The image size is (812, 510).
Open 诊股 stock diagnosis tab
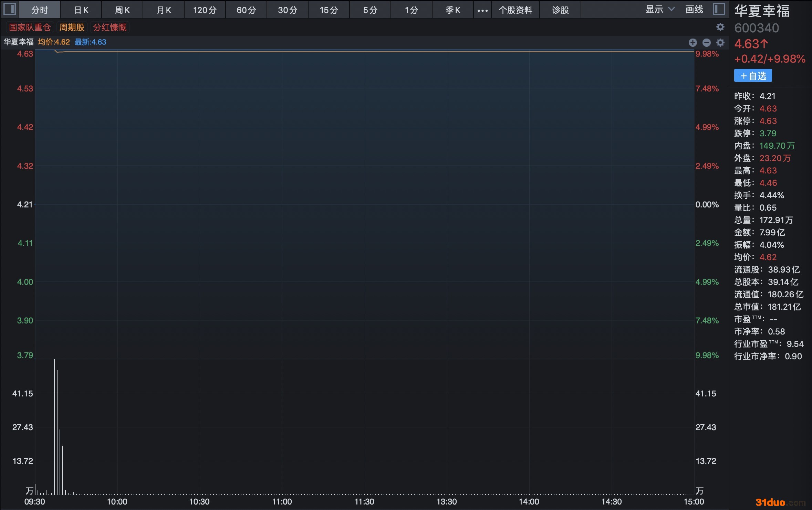560,10
